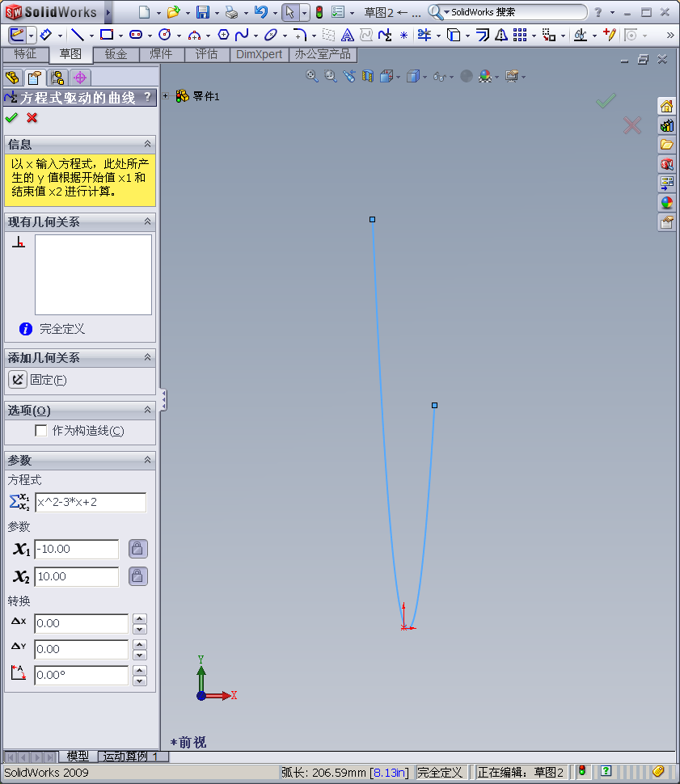Click the equation field x^2-3*x+2

91,503
